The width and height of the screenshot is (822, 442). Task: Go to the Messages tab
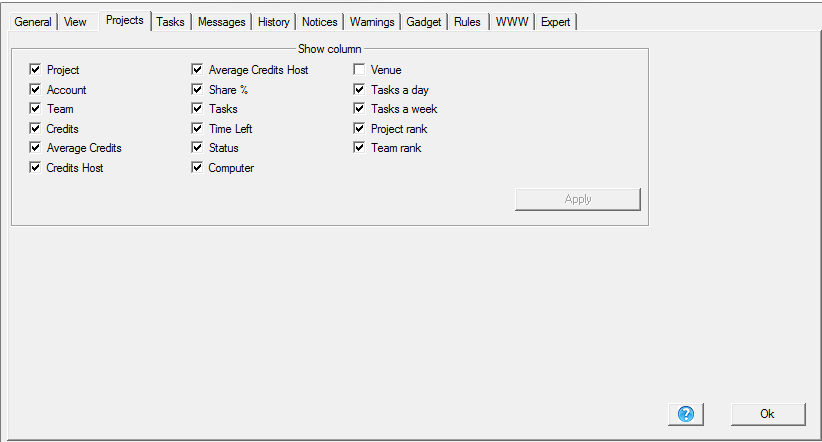click(222, 22)
